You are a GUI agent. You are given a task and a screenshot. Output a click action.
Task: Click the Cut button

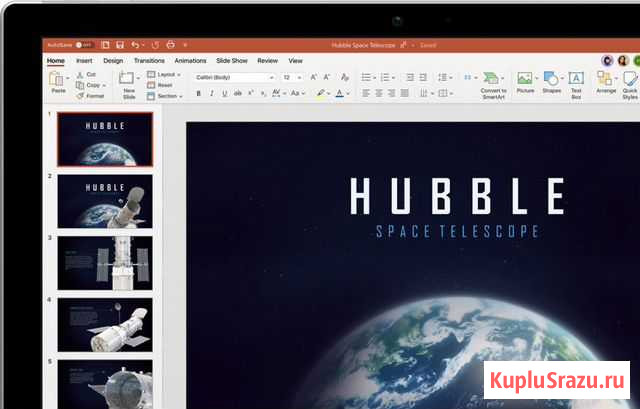(x=87, y=74)
